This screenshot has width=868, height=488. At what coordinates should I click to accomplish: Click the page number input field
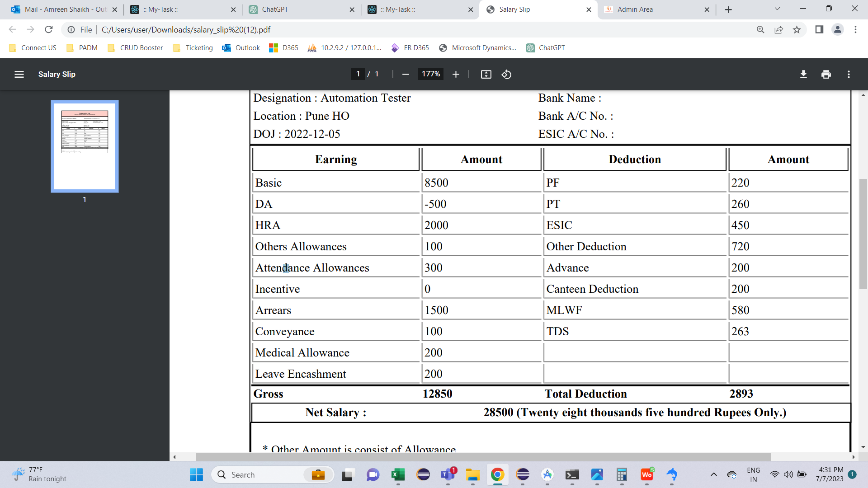[358, 74]
